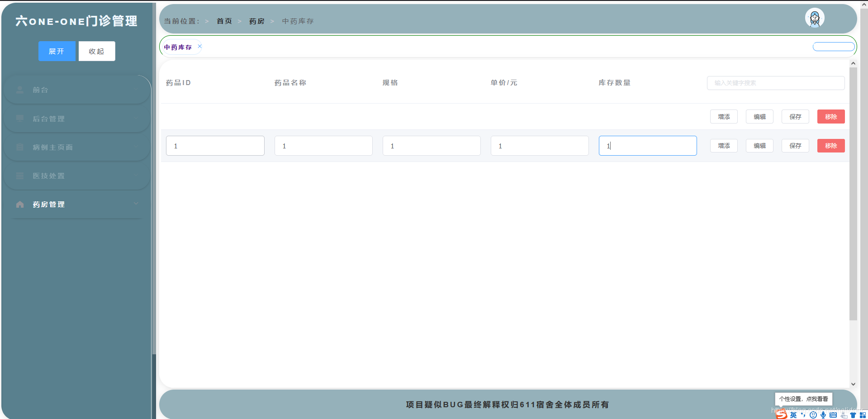Click the table scrollbar down arrow
Image resolution: width=868 pixels, height=419 pixels.
853,384
